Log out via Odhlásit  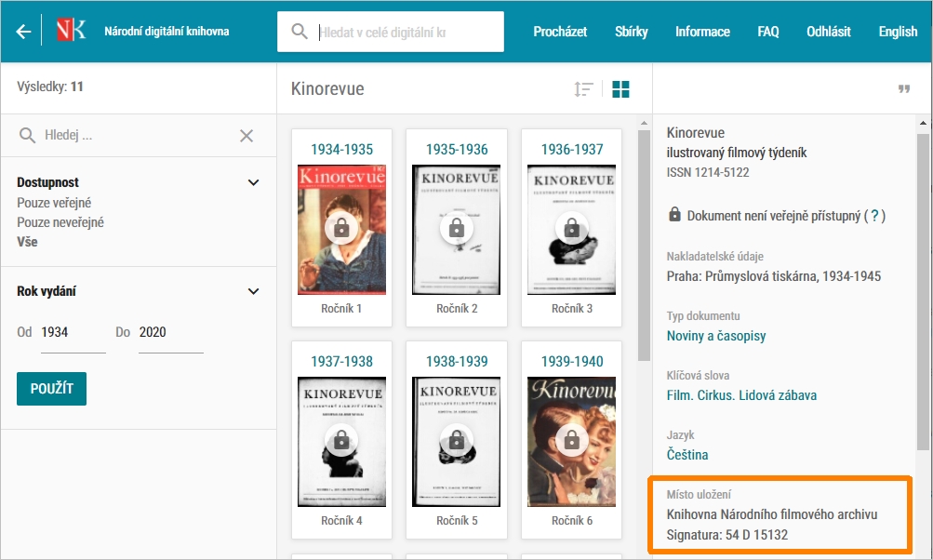828,32
